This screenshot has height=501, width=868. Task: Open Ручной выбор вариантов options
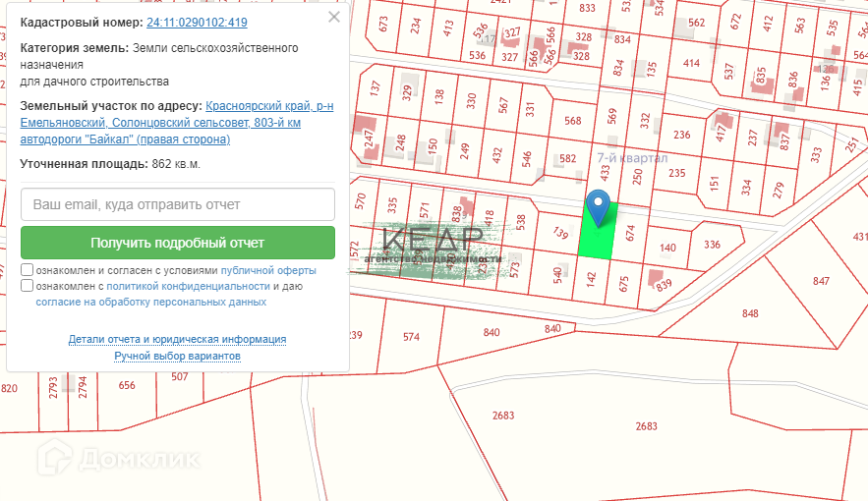pos(177,356)
